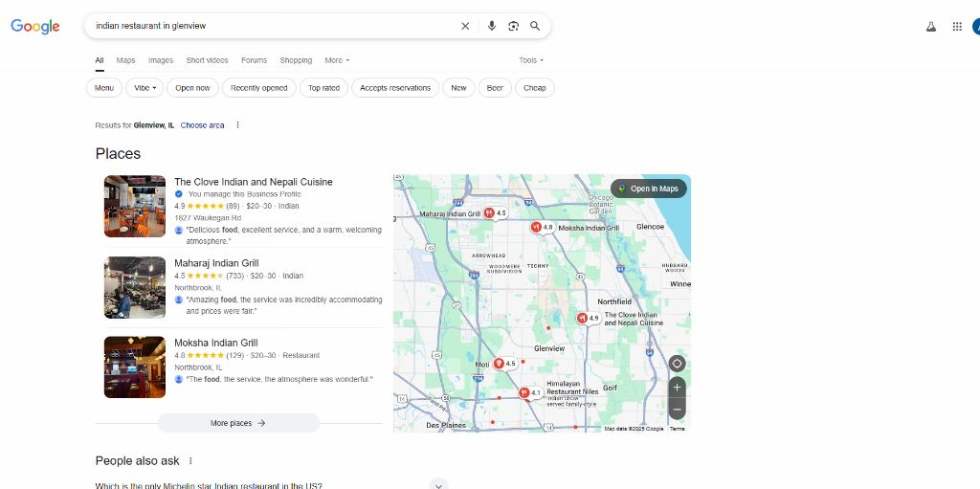Click the magnifier search icon
This screenshot has height=489, width=980.
(535, 26)
